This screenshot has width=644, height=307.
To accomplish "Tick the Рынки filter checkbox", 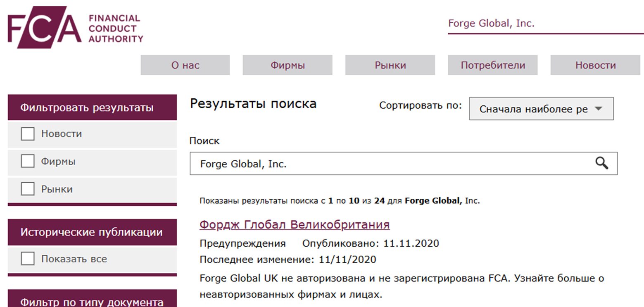I will 28,189.
